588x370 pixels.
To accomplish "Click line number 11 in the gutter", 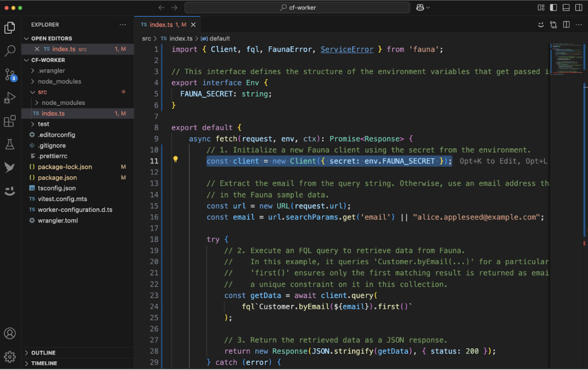I will tap(154, 161).
